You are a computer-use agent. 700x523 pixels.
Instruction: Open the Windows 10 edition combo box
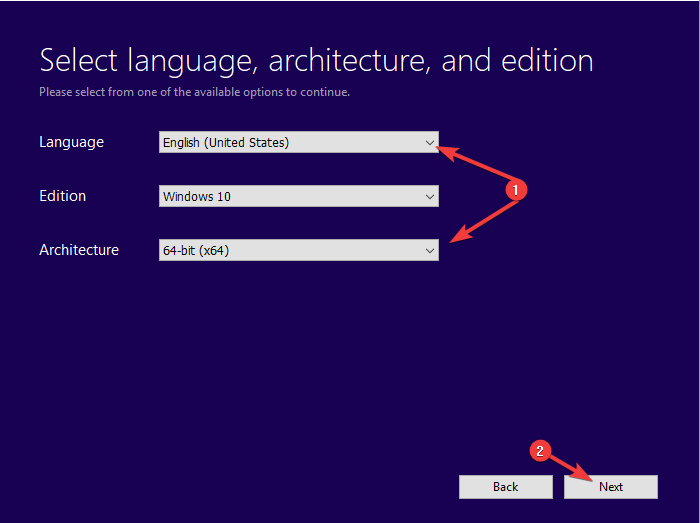(x=299, y=196)
